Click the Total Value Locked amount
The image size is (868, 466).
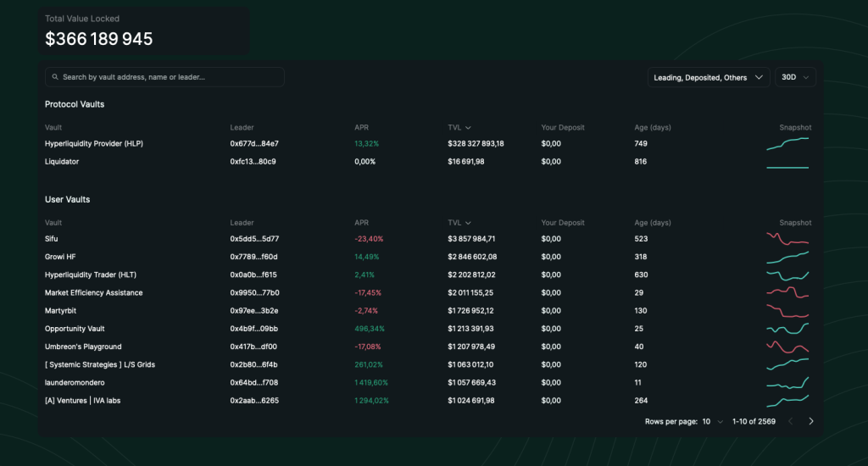[x=98, y=39]
